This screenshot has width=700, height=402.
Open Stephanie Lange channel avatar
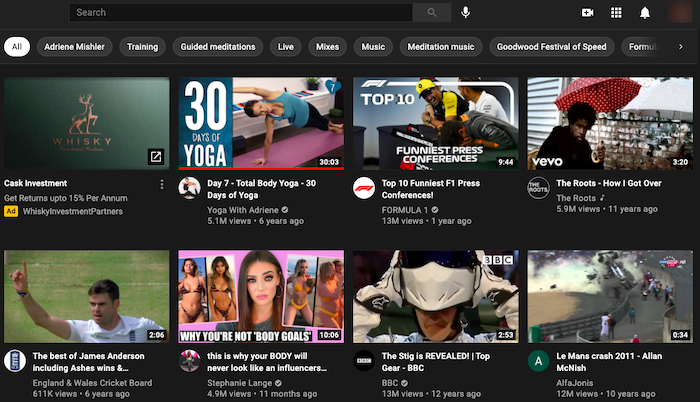click(189, 360)
